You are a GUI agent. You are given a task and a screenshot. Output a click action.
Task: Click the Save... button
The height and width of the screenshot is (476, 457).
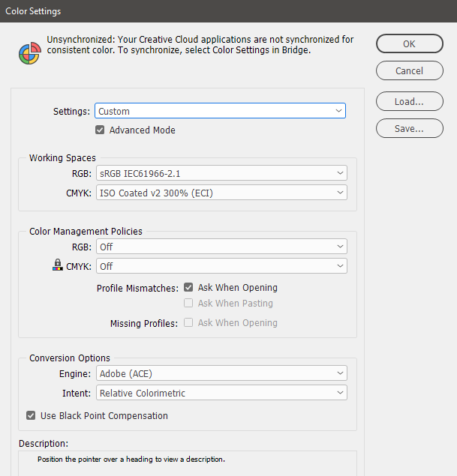409,129
